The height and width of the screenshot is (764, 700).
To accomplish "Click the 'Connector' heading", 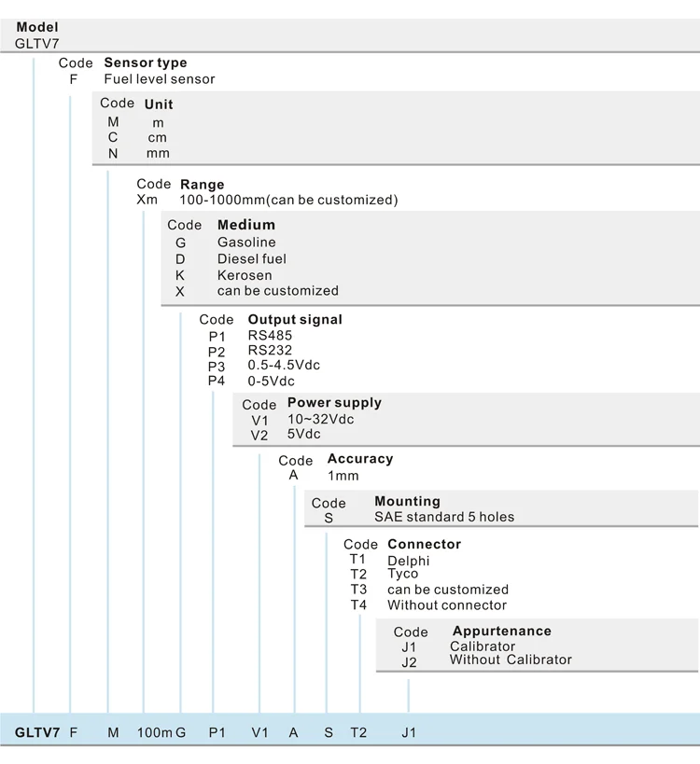I will 424,544.
